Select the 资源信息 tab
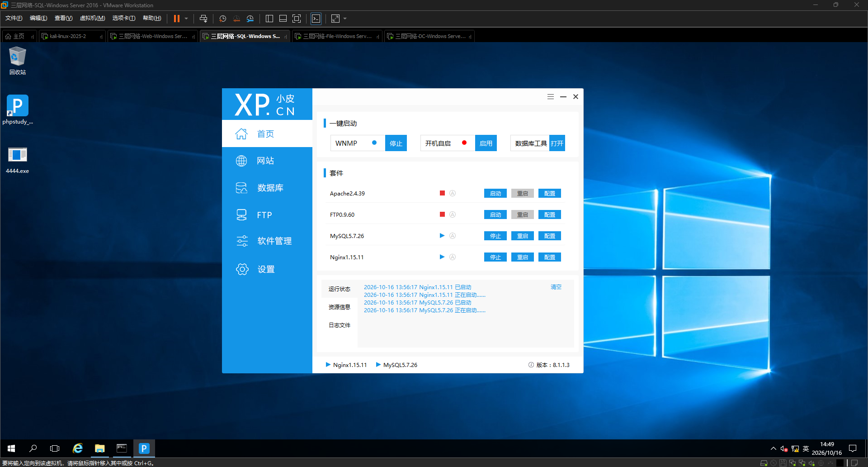 (x=340, y=307)
